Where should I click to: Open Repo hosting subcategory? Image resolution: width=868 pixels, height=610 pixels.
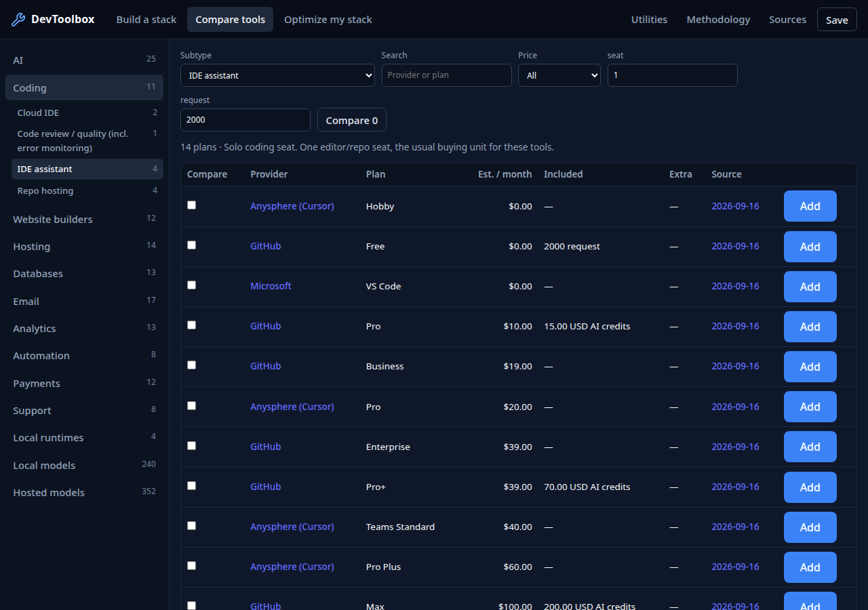87,190
